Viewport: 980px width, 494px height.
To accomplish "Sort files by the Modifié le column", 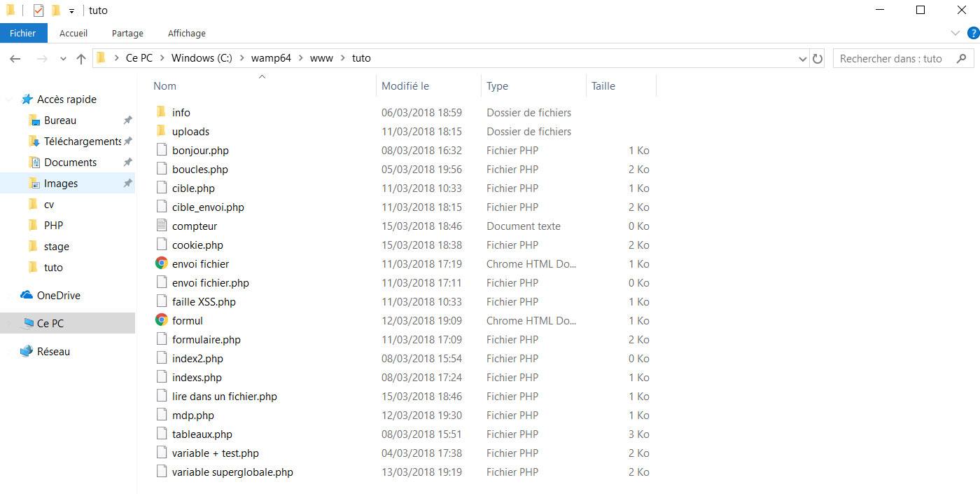I will point(405,86).
